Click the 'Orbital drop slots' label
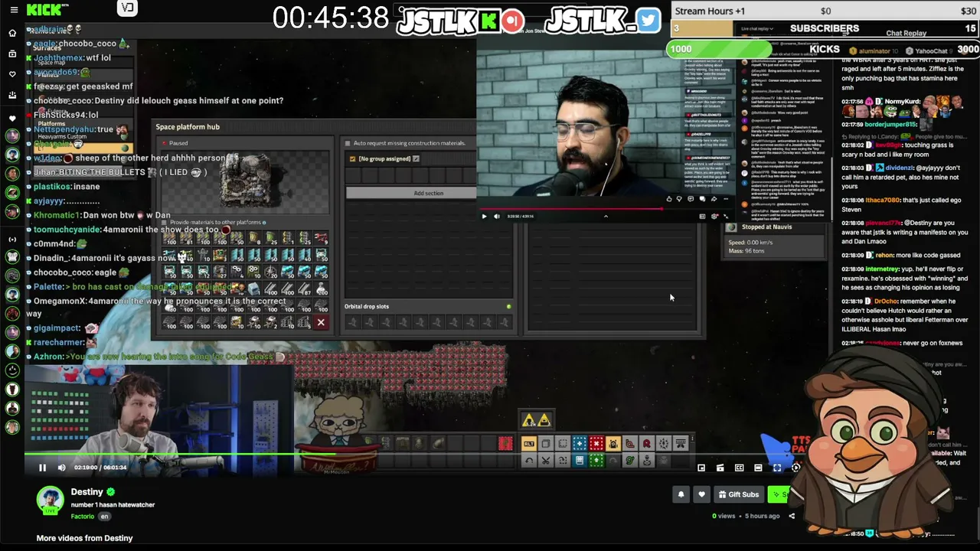Screen dimensions: 980x551 click(367, 307)
